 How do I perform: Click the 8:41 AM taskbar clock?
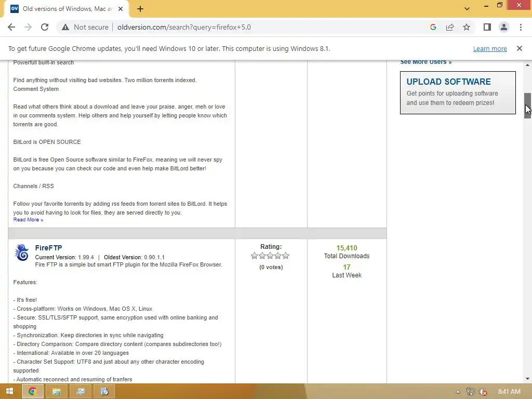(509, 392)
